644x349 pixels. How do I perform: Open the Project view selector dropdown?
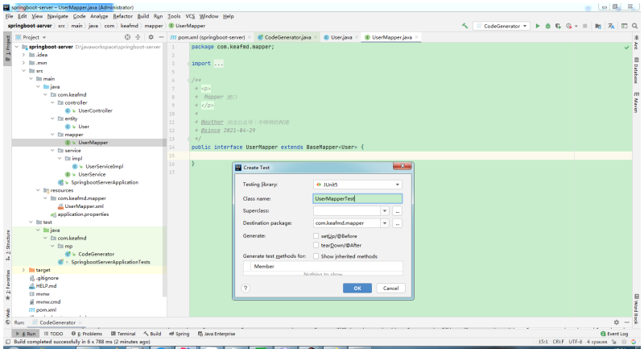click(31, 37)
